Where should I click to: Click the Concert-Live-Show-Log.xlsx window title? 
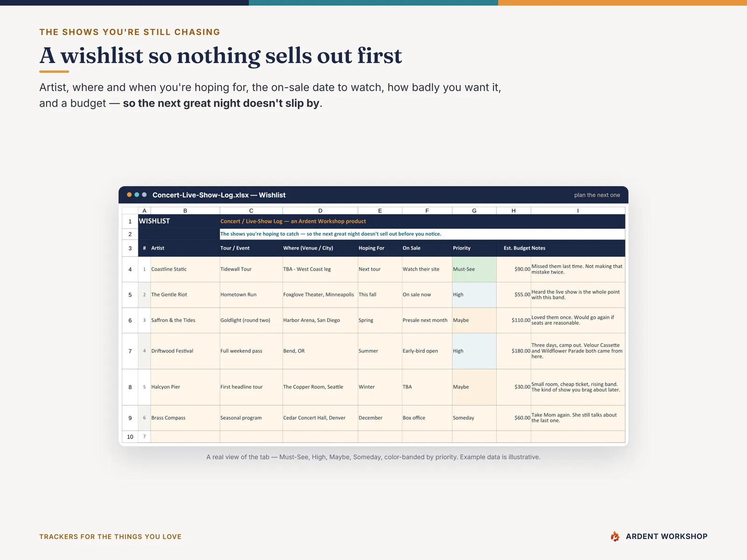click(219, 195)
